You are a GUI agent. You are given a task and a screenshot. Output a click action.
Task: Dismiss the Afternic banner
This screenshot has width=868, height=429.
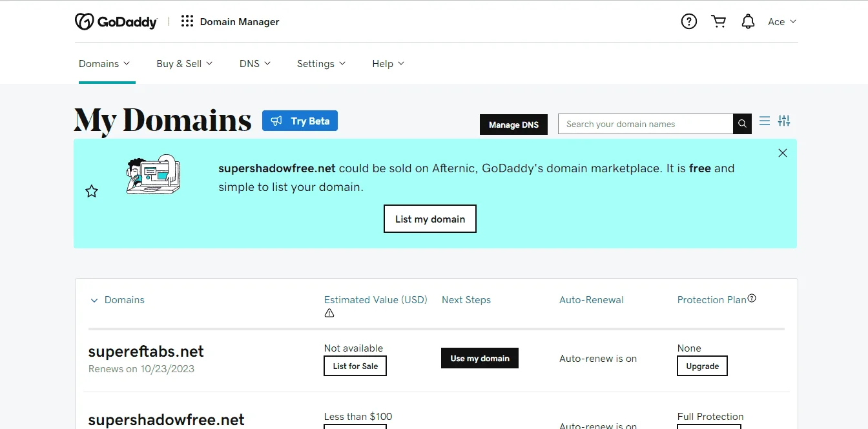(x=783, y=153)
